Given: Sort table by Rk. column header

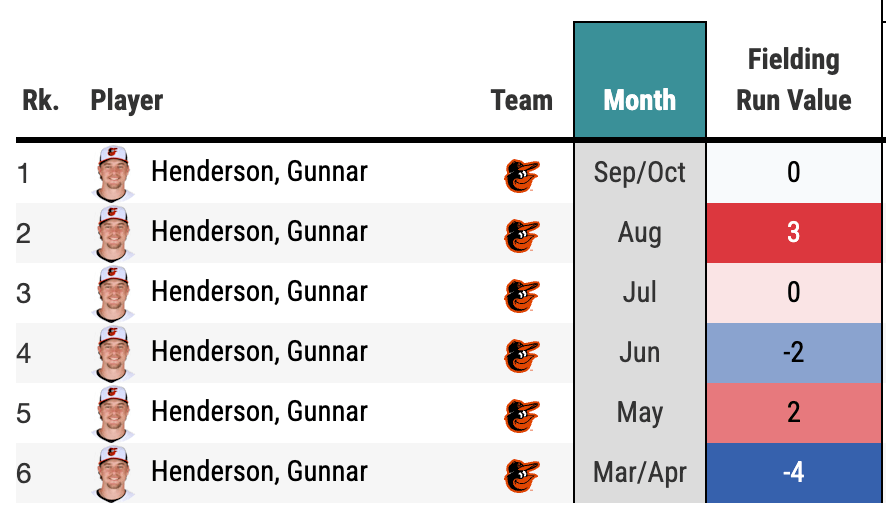Looking at the screenshot, I should [x=41, y=100].
